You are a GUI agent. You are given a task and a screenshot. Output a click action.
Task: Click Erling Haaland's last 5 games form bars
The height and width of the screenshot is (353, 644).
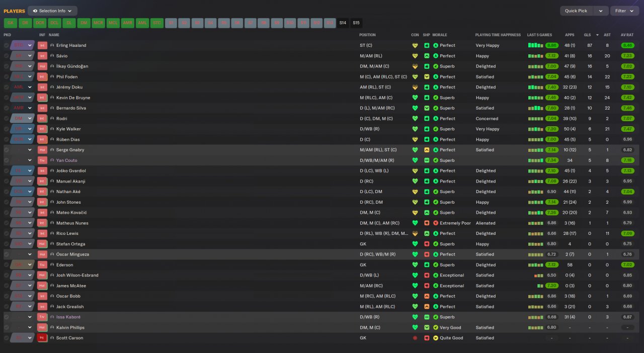[x=535, y=45]
